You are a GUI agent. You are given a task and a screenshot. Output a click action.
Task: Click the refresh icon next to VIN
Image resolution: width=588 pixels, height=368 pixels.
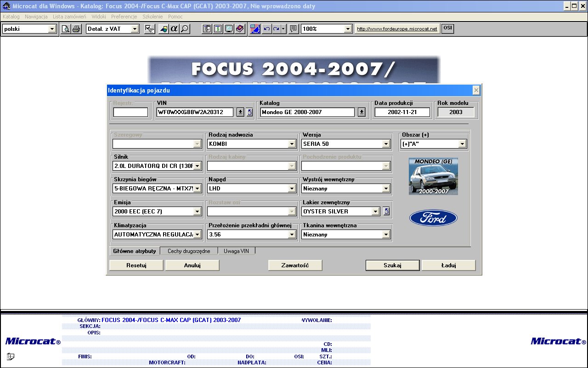pos(249,112)
